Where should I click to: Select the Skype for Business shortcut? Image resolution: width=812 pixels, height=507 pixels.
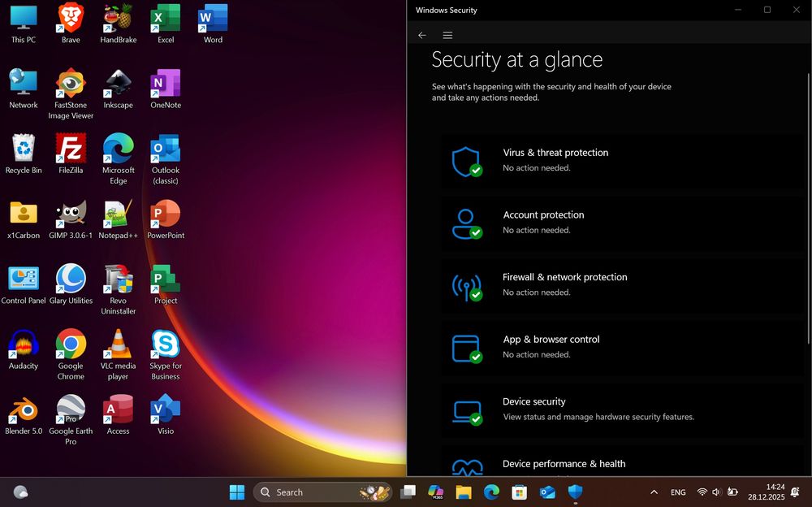click(x=166, y=355)
